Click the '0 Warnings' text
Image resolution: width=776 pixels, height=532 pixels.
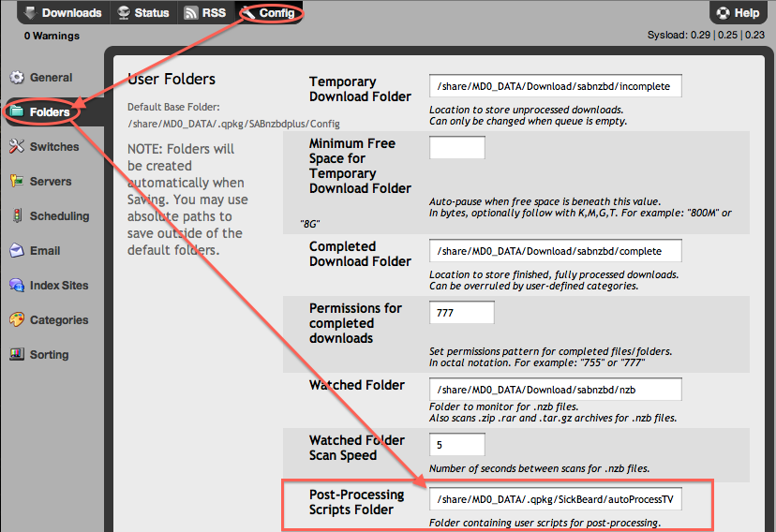[x=52, y=36]
